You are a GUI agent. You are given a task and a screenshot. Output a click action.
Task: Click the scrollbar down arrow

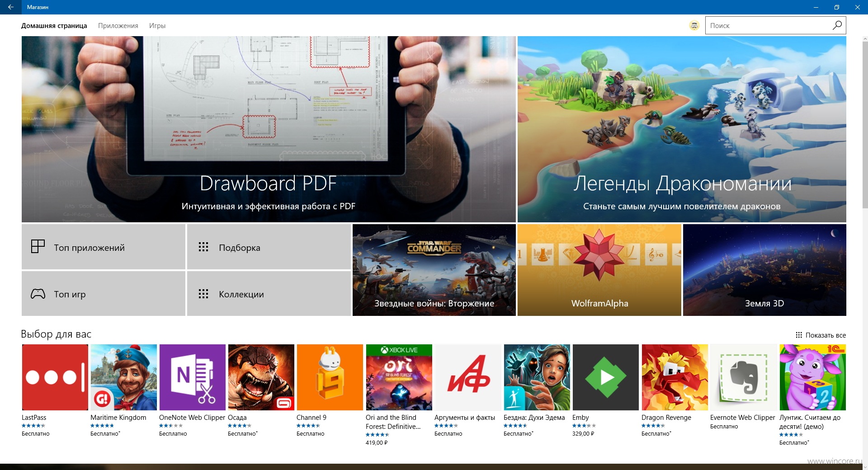tap(865, 466)
